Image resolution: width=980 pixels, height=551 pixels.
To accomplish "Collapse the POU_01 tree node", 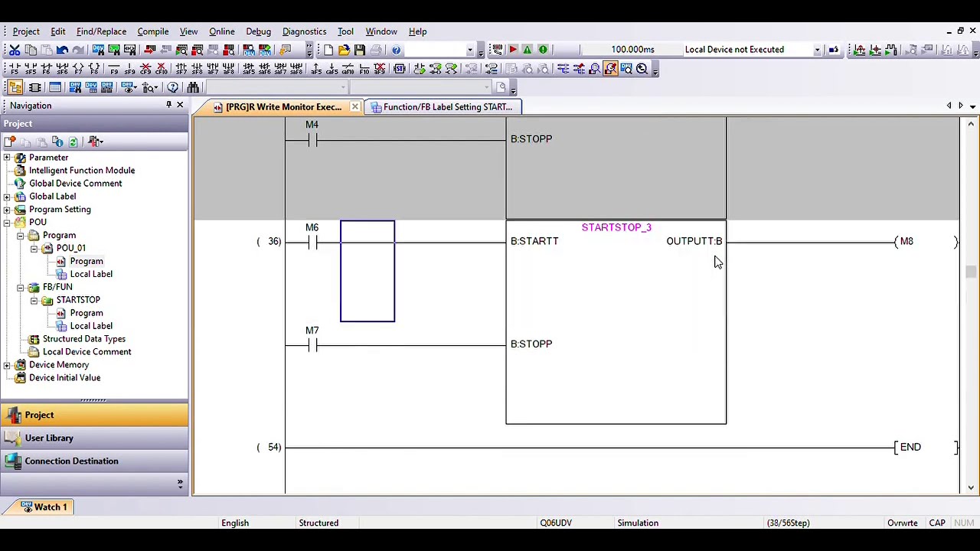I will [34, 249].
